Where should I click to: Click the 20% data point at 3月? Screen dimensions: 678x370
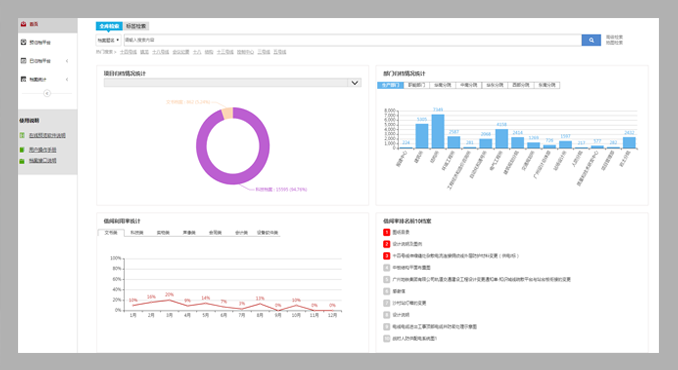point(170,300)
